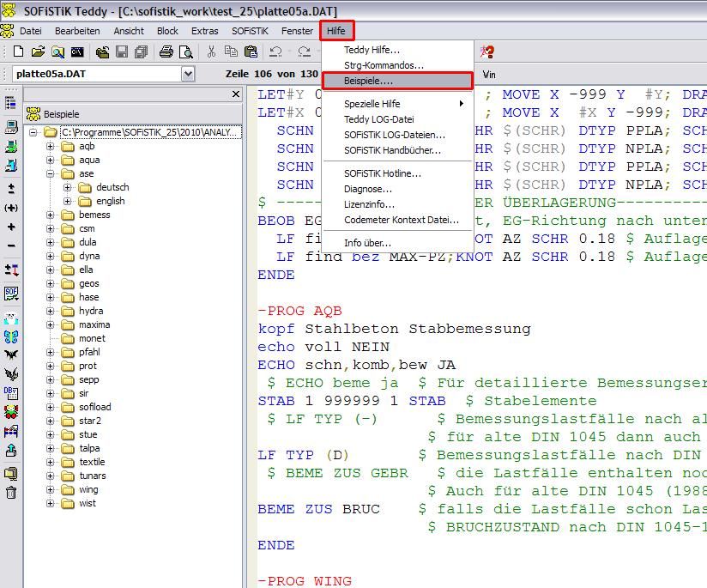This screenshot has height=588, width=707.
Task: Click the bracketed plus sidebar icon
Action: coord(11,208)
